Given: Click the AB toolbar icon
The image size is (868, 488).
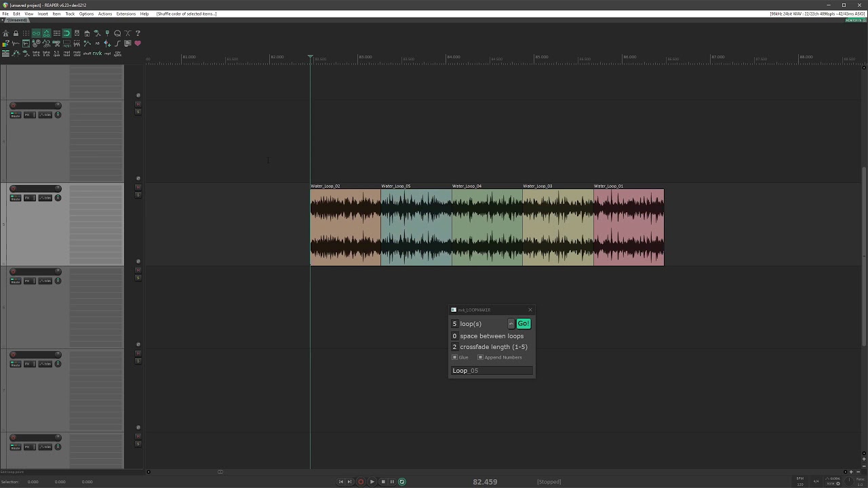Looking at the screenshot, I should click(97, 43).
